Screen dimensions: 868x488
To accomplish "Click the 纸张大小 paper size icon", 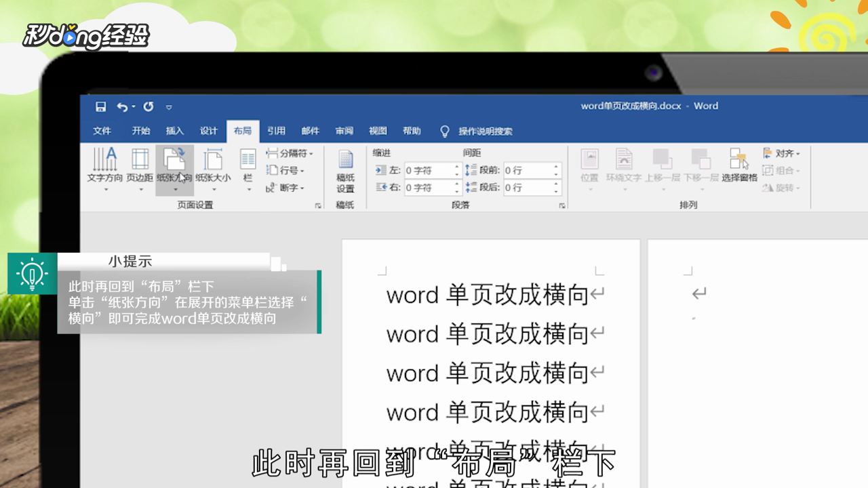I will tap(213, 159).
